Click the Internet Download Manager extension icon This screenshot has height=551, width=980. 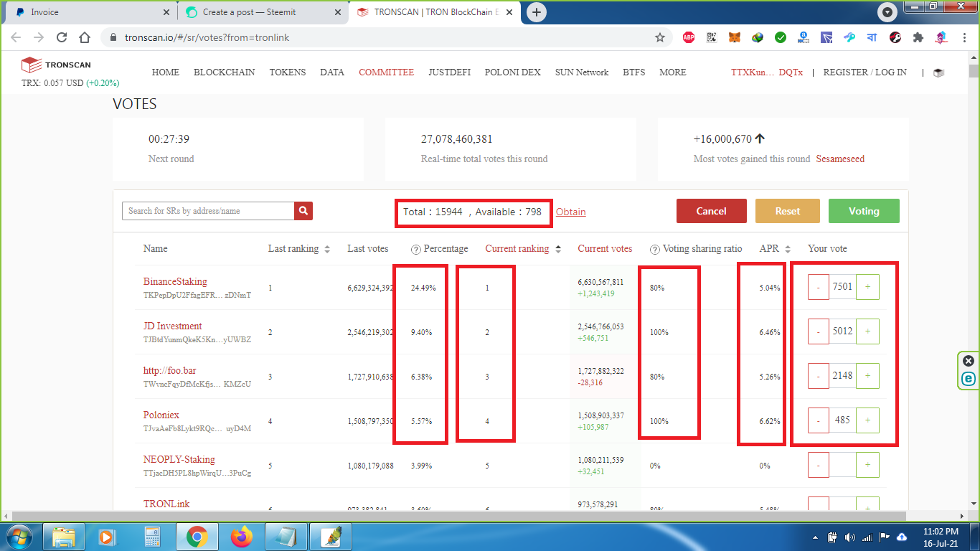tap(758, 37)
